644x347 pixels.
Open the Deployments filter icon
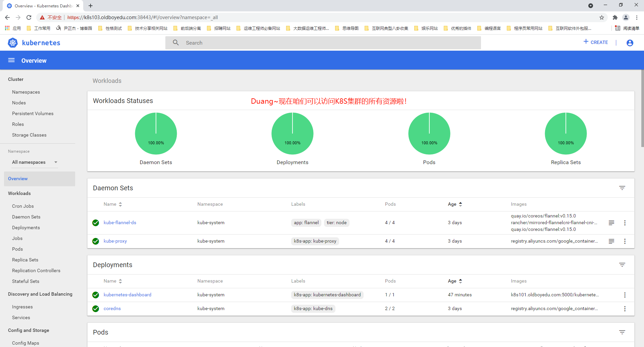622,265
